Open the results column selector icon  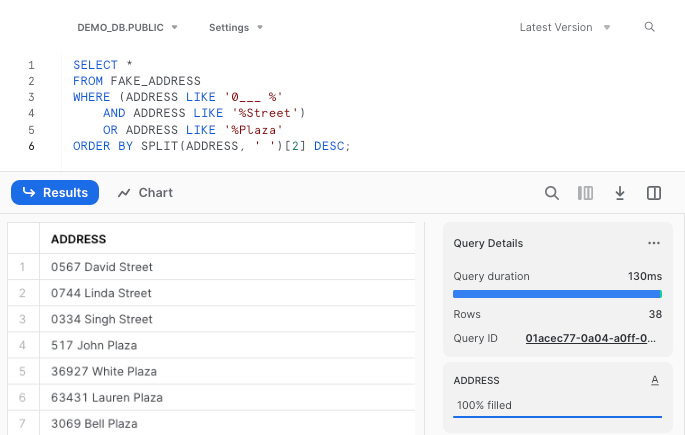point(585,193)
